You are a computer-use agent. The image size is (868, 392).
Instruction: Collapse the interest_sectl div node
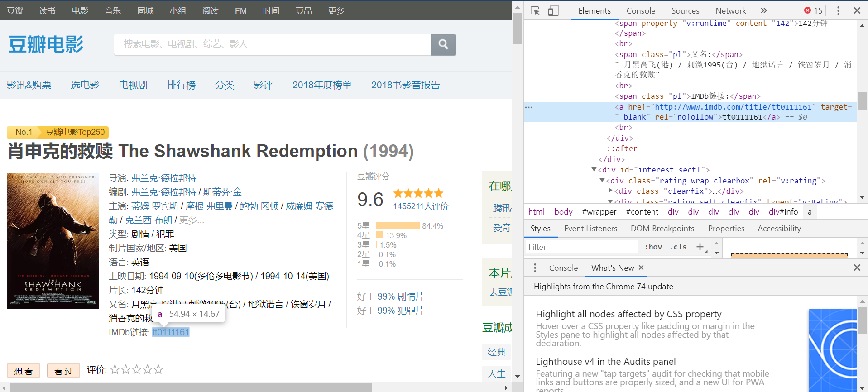(594, 170)
